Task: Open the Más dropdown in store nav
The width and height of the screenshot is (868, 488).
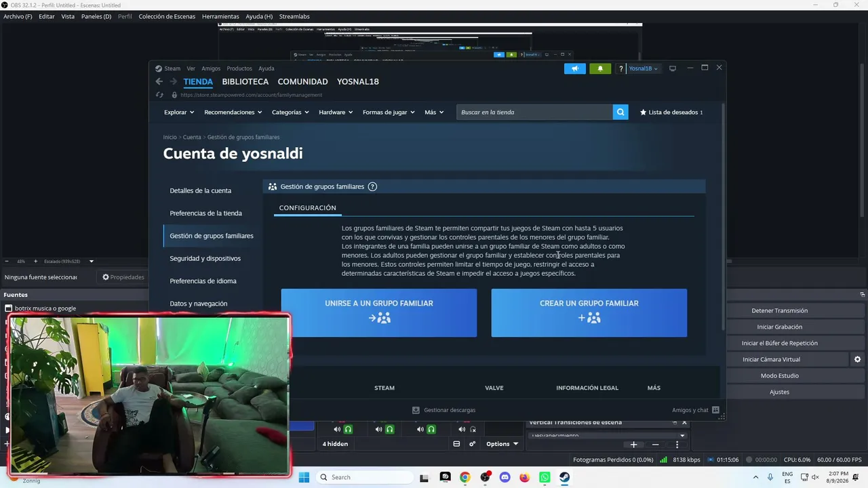Action: 434,113
